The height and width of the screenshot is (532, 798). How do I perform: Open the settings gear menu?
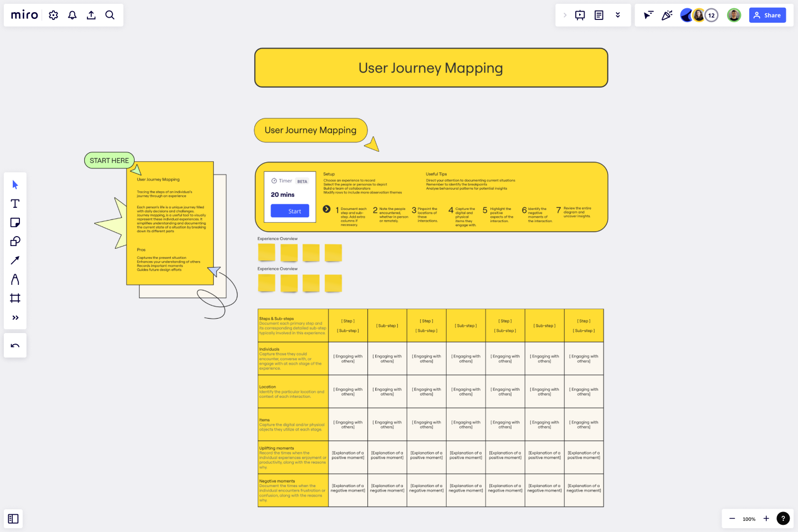click(53, 15)
